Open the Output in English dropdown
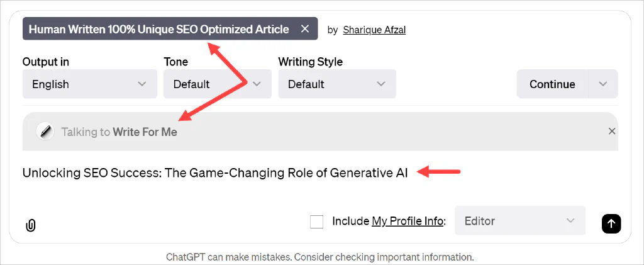The height and width of the screenshot is (265, 644). (x=90, y=84)
